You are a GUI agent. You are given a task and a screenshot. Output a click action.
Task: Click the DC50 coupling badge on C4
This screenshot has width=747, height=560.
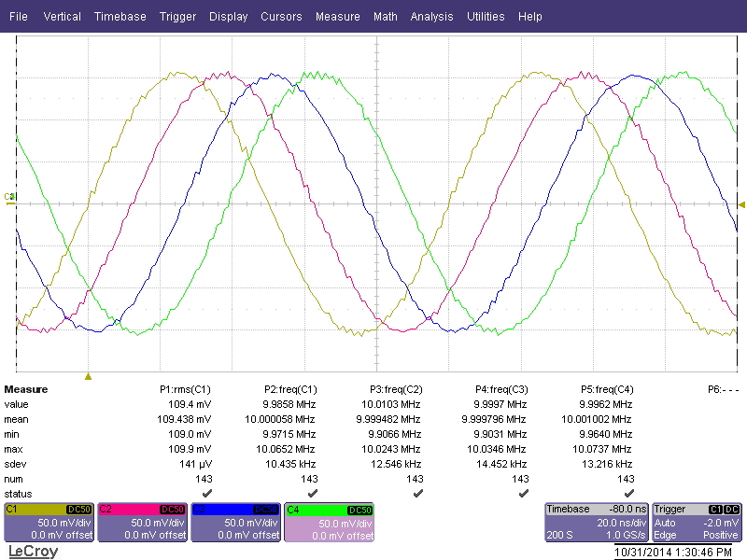click(359, 510)
